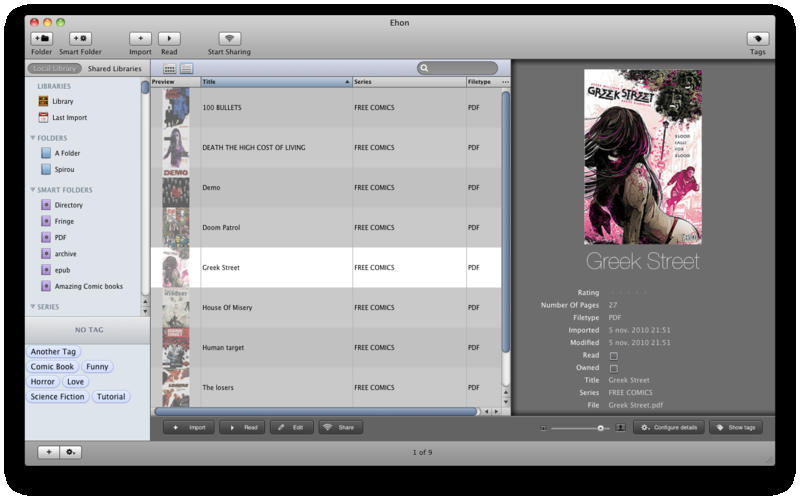Click the Show tags button
The width and height of the screenshot is (800, 500).
tap(736, 428)
